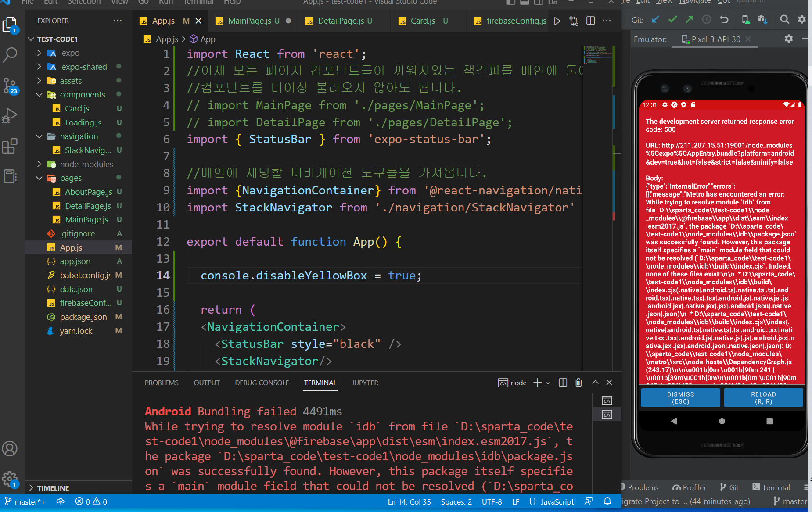Close the Pixel 3 API 30 emulator tab

(x=748, y=39)
